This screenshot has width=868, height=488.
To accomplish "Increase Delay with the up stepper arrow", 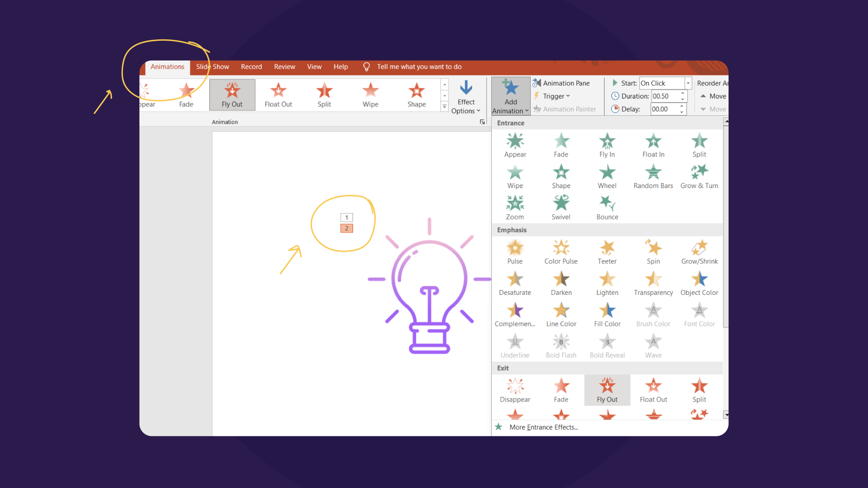I will [x=682, y=106].
